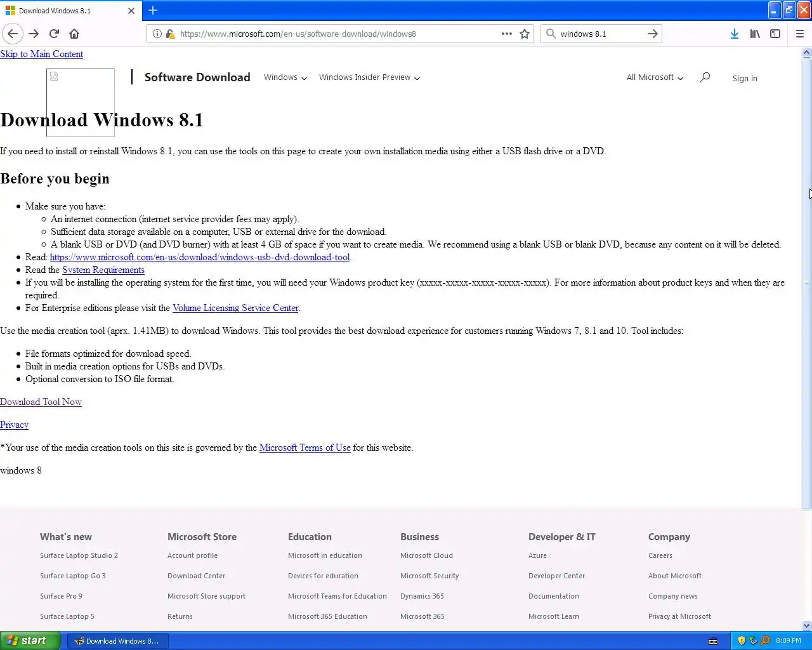The width and height of the screenshot is (812, 650).
Task: Open Developer Center footer link
Action: point(556,576)
